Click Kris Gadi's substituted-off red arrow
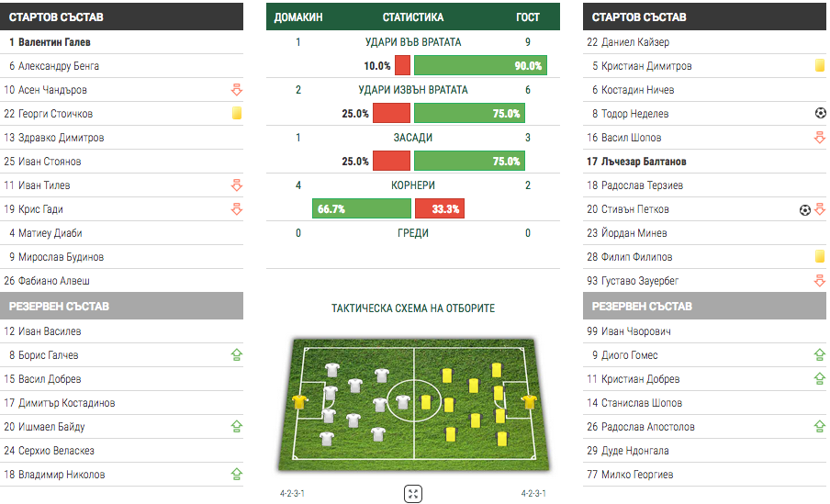 point(236,209)
